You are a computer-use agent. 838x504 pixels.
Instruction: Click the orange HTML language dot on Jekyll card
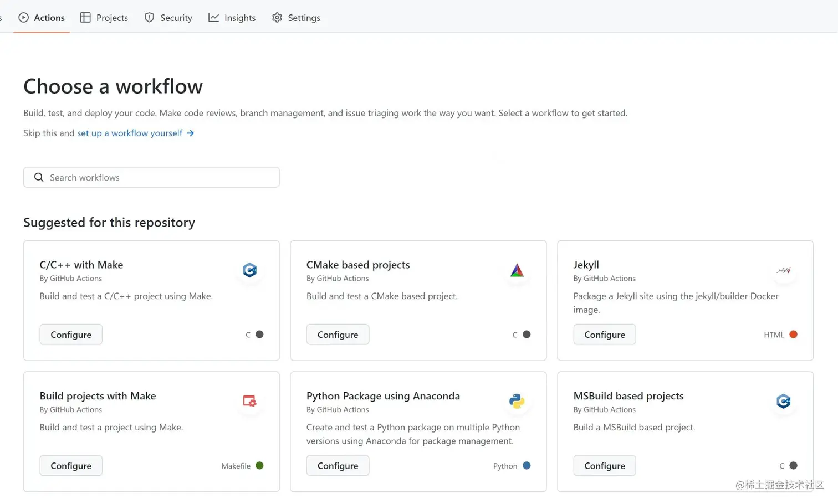point(793,335)
